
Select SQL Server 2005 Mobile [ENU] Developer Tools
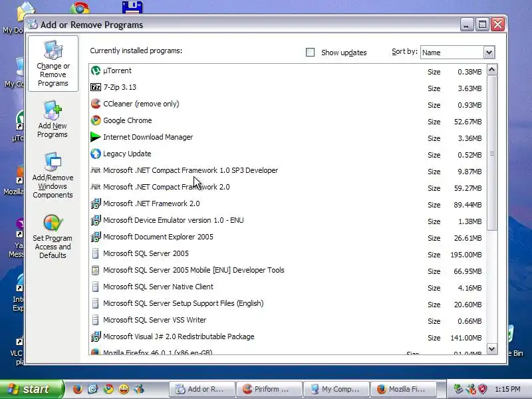[194, 270]
